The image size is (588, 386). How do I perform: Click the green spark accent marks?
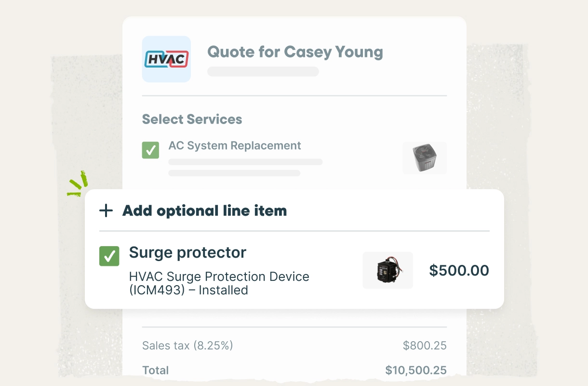(x=78, y=184)
